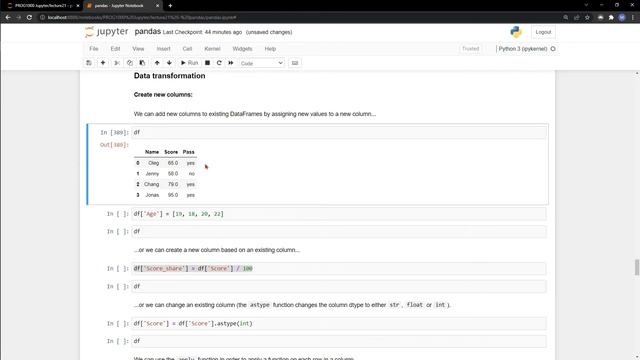Viewport: 640px width, 360px height.
Task: Open the Edit menu
Action: tap(115, 49)
